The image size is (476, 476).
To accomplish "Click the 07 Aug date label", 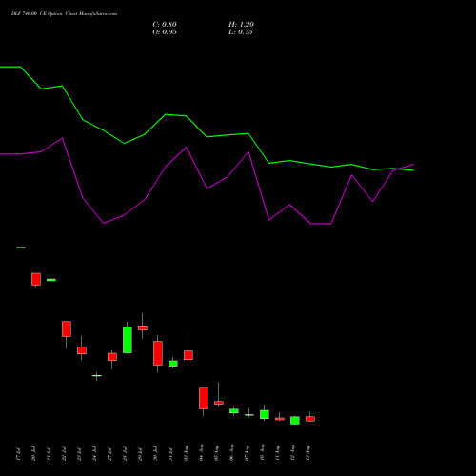I will [x=247, y=453].
